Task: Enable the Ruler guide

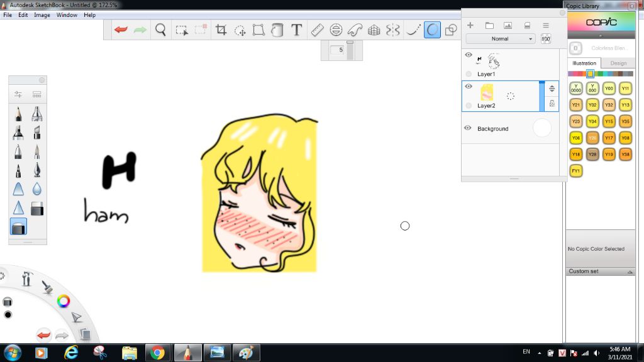Action: pos(317,30)
